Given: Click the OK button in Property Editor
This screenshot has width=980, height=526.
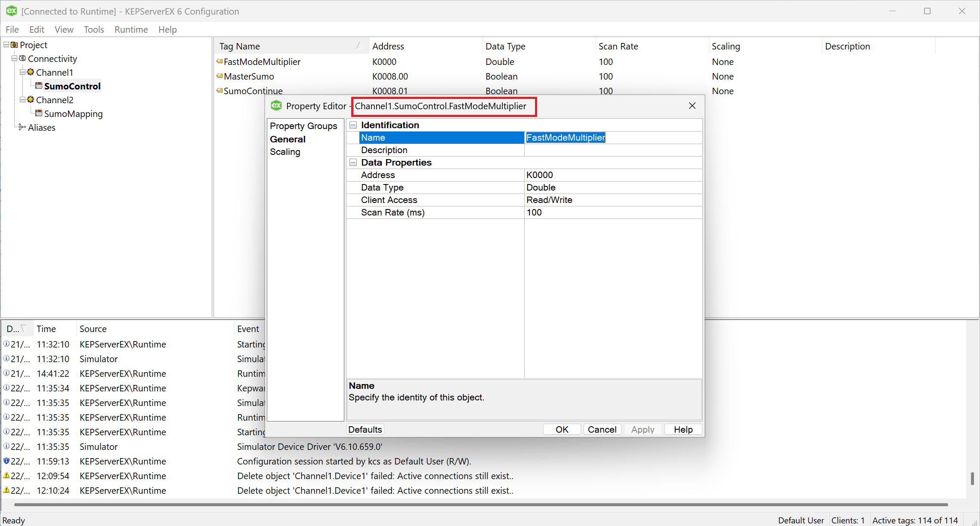Looking at the screenshot, I should coord(562,429).
